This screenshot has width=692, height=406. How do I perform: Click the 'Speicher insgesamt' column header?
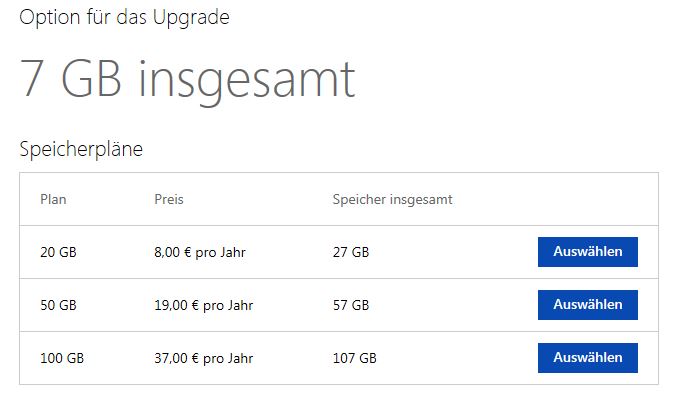point(392,199)
